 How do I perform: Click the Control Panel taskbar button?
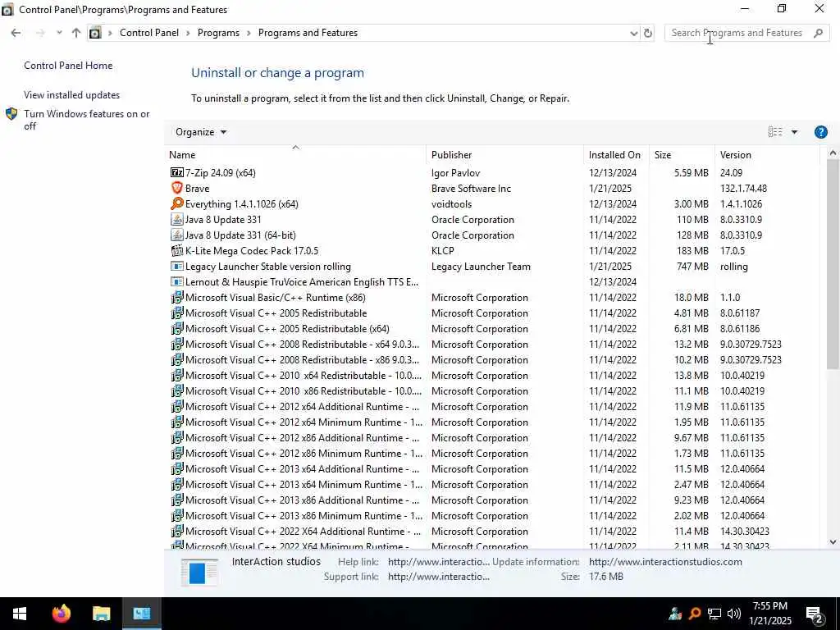(x=141, y=613)
